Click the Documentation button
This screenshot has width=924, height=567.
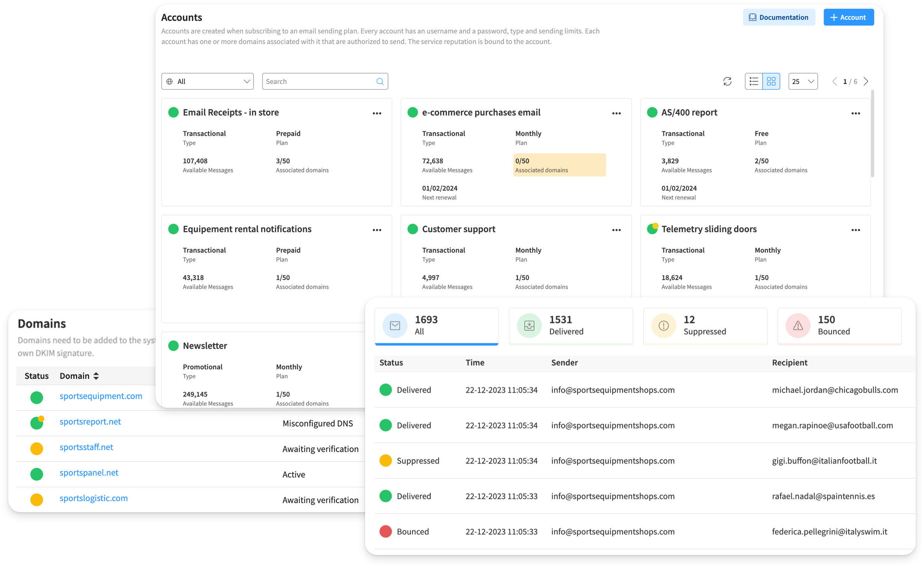coord(779,17)
